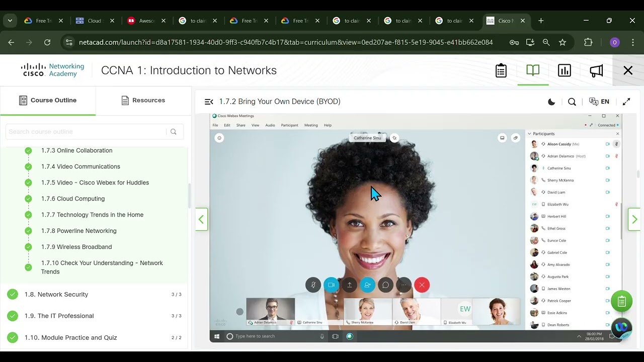The height and width of the screenshot is (362, 644).
Task: Click the Webex mute microphone button
Action: [x=313, y=285]
